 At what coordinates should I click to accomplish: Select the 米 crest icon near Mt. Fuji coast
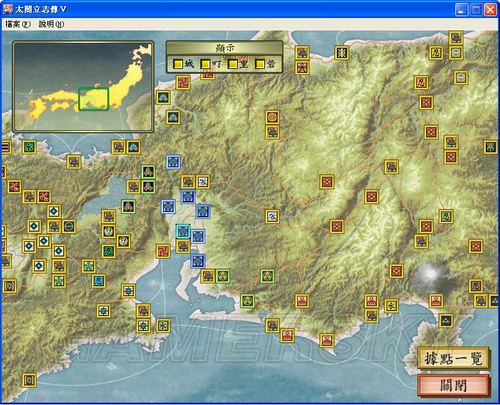click(x=391, y=305)
